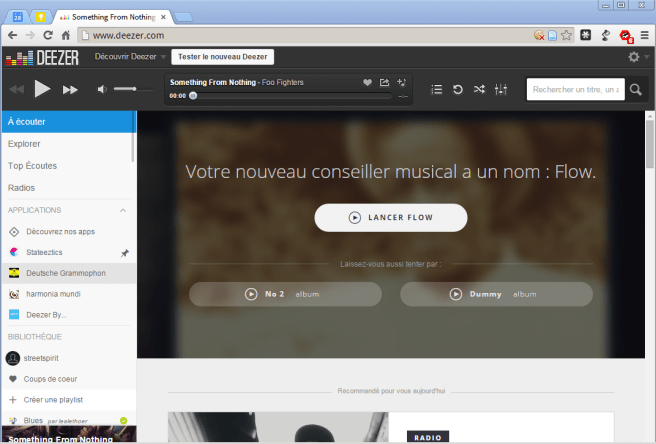Go back to previous track
The width and height of the screenshot is (656, 444).
[x=17, y=89]
